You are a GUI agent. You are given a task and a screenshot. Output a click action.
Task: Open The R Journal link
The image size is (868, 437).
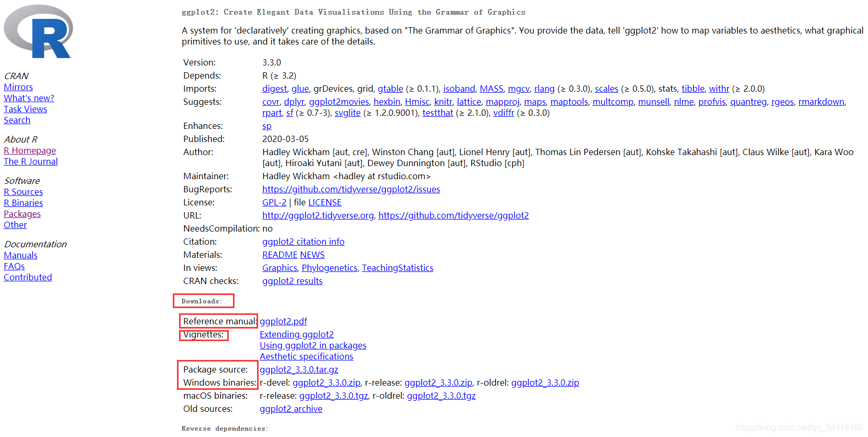tap(31, 161)
